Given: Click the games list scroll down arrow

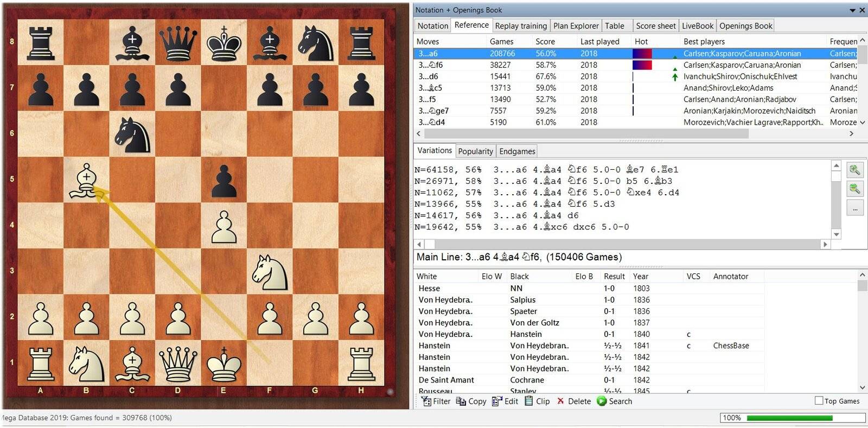Looking at the screenshot, I should [x=863, y=387].
